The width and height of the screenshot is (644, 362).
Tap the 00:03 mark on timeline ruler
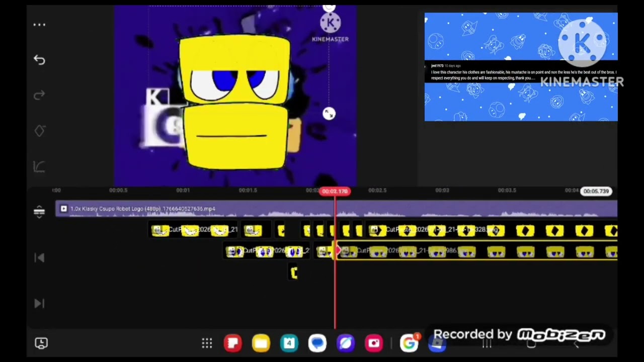point(442,191)
